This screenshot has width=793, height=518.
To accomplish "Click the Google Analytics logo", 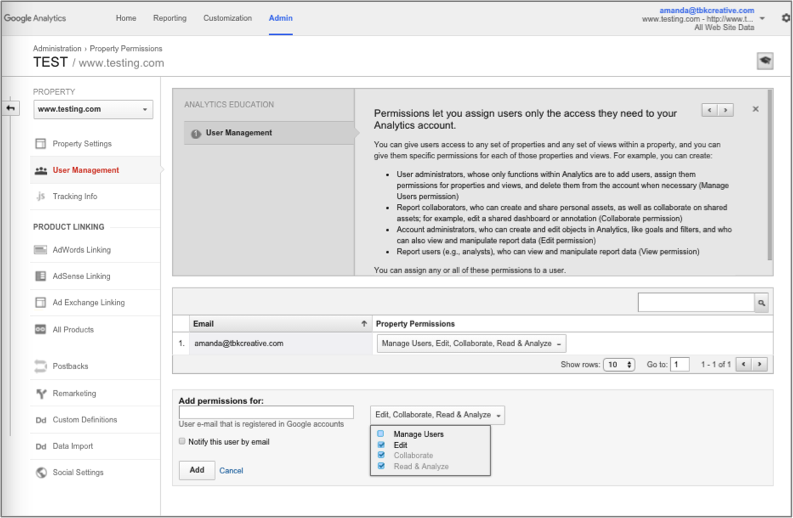I will (35, 18).
